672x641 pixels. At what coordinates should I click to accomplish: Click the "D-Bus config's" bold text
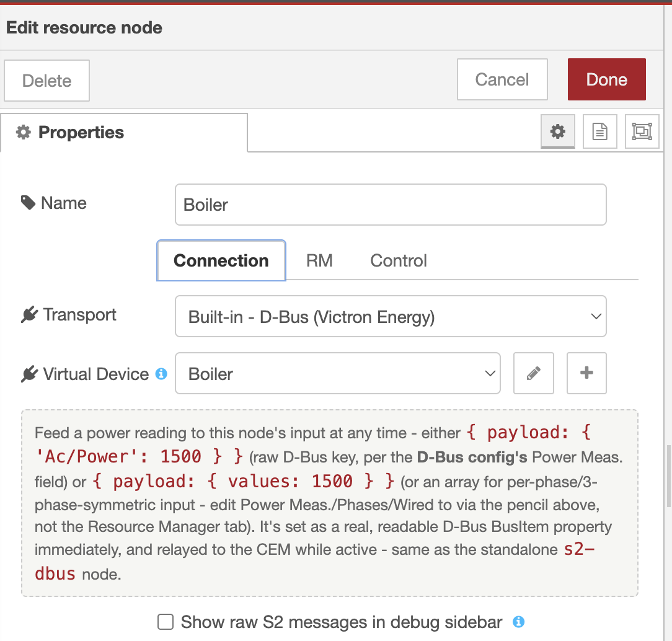472,457
